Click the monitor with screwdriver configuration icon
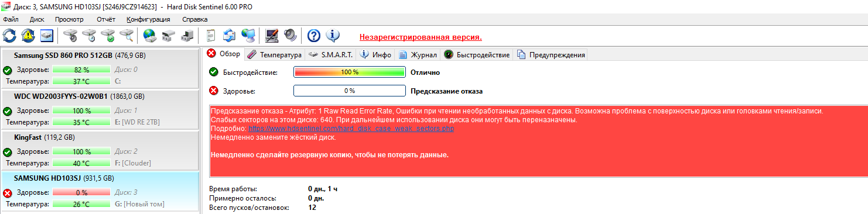The height and width of the screenshot is (214, 868). [272, 36]
